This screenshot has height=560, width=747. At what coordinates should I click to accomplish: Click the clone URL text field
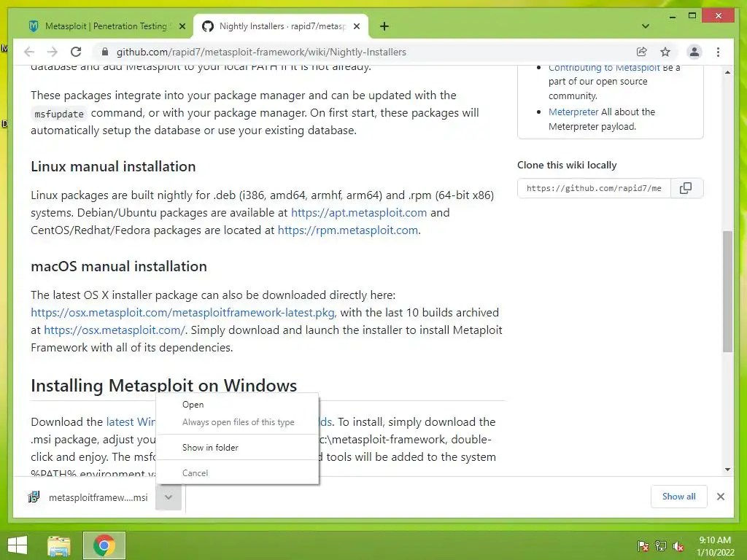click(x=594, y=188)
